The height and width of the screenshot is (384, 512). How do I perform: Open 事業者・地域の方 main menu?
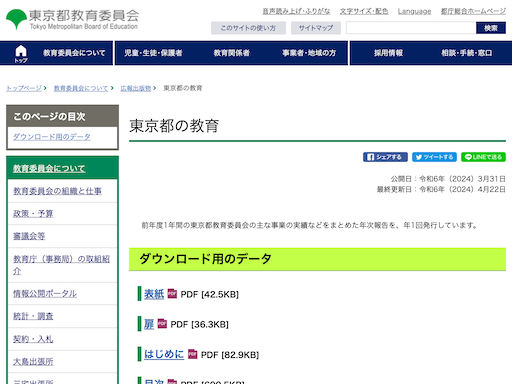coord(309,53)
